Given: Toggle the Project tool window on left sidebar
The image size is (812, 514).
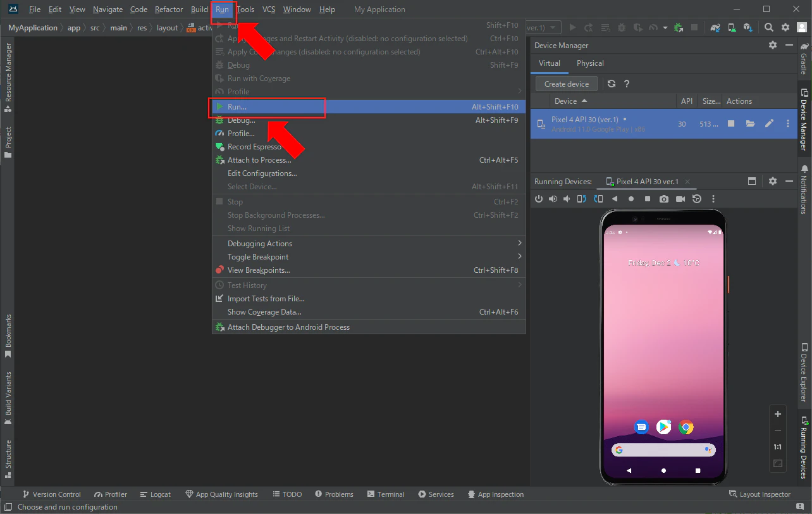Looking at the screenshot, I should point(8,142).
